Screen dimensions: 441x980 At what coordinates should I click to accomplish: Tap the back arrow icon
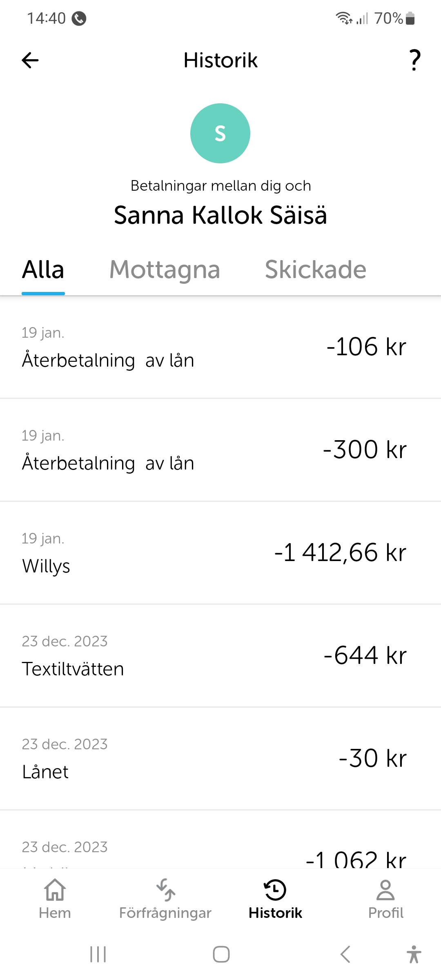pyautogui.click(x=30, y=60)
